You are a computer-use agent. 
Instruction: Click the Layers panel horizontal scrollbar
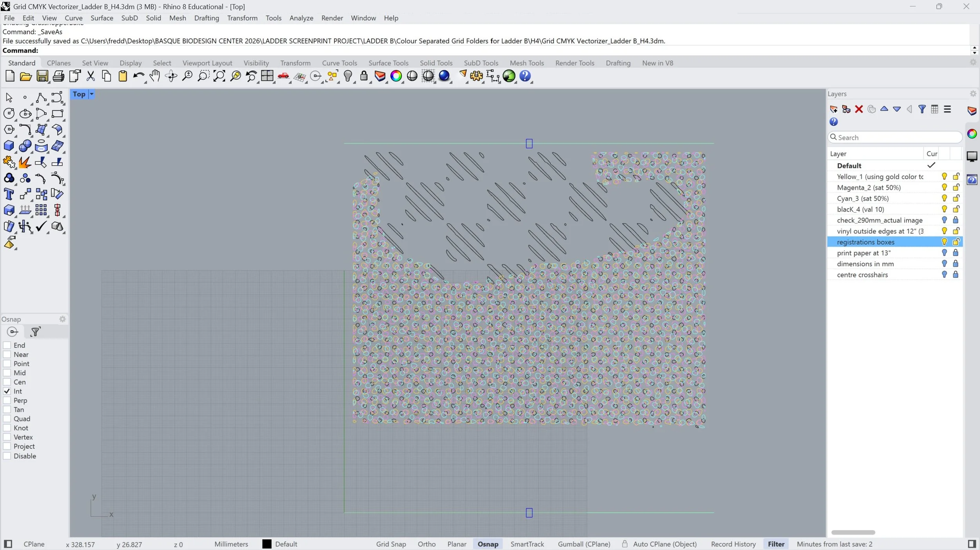(853, 532)
